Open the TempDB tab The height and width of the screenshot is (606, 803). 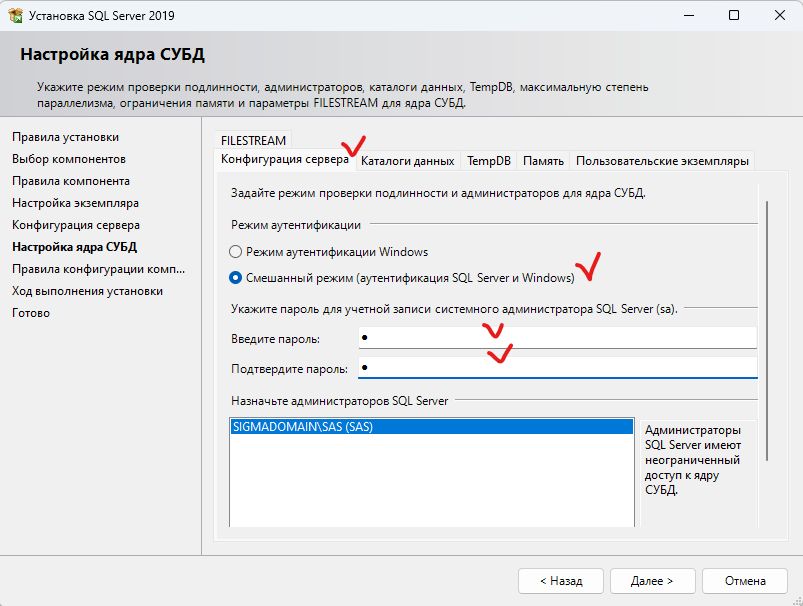pyautogui.click(x=489, y=161)
